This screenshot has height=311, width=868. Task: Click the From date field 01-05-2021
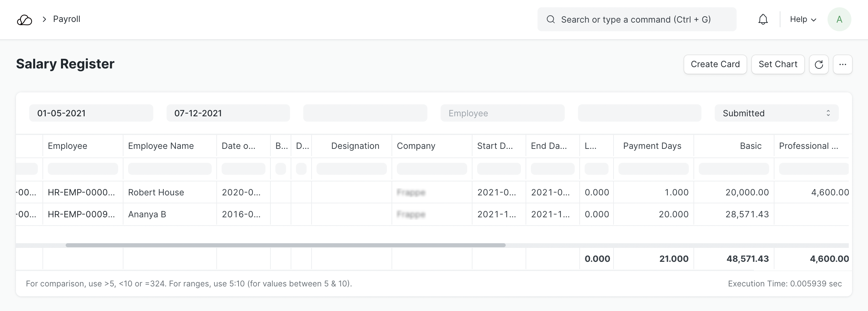pos(91,113)
